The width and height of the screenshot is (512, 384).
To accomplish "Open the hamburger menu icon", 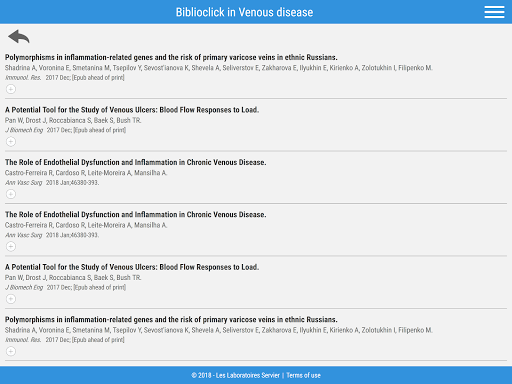I will (x=494, y=12).
